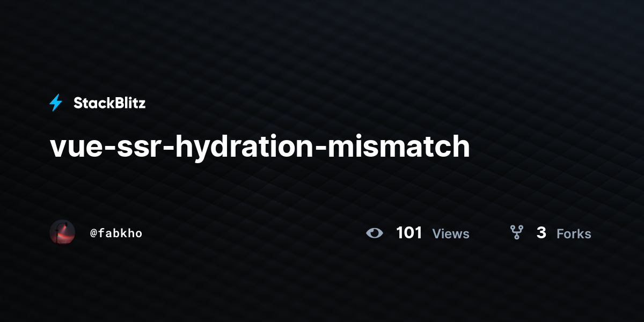Image resolution: width=644 pixels, height=322 pixels.
Task: Open the StackBlitz wordmark link
Action: tap(109, 103)
